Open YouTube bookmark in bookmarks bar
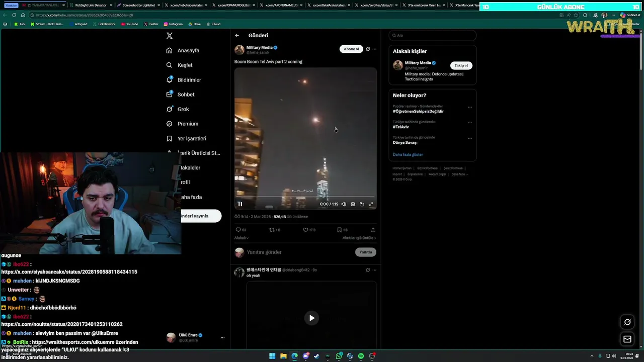Image resolution: width=644 pixels, height=362 pixels. pyautogui.click(x=130, y=24)
